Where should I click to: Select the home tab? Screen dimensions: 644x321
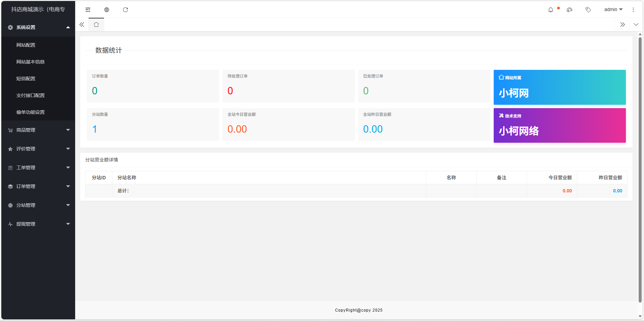pyautogui.click(x=96, y=25)
